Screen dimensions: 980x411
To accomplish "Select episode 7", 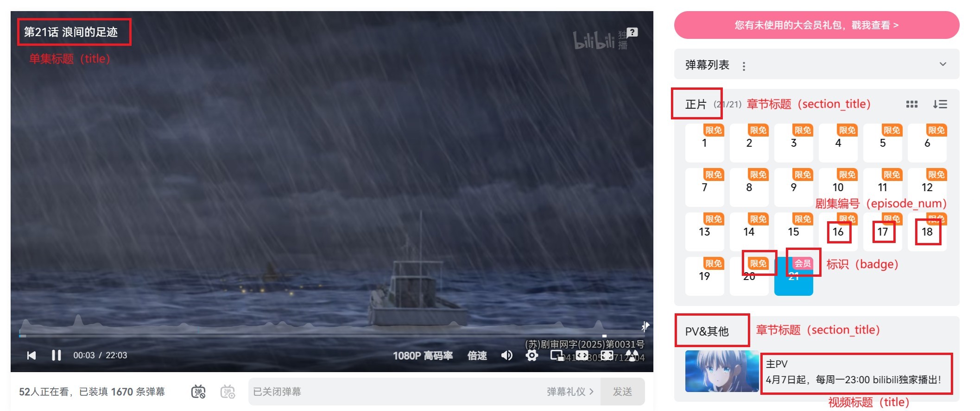I will (704, 187).
